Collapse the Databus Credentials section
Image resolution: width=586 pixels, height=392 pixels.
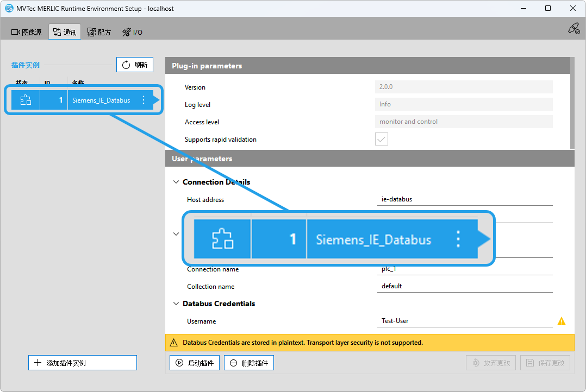click(x=176, y=304)
